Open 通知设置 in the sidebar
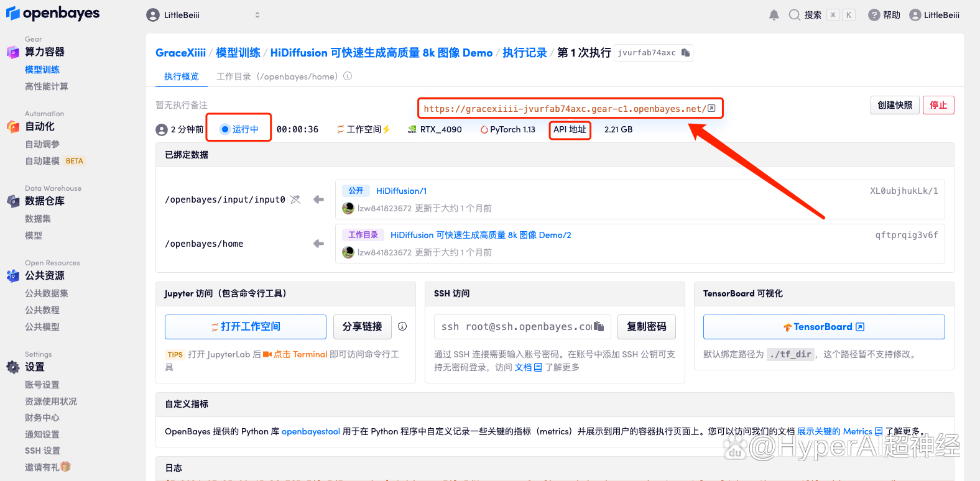Screen dimensions: 980x481 pos(42,434)
